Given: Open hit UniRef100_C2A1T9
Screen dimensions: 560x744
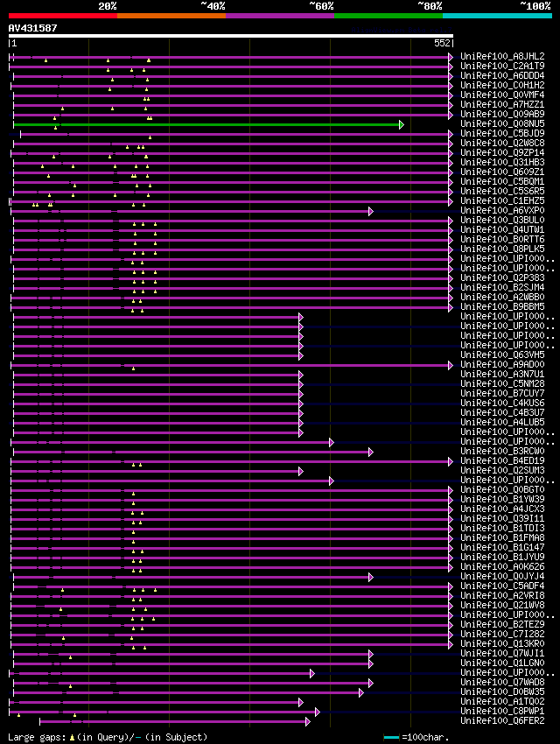Looking at the screenshot, I should click(x=502, y=66).
